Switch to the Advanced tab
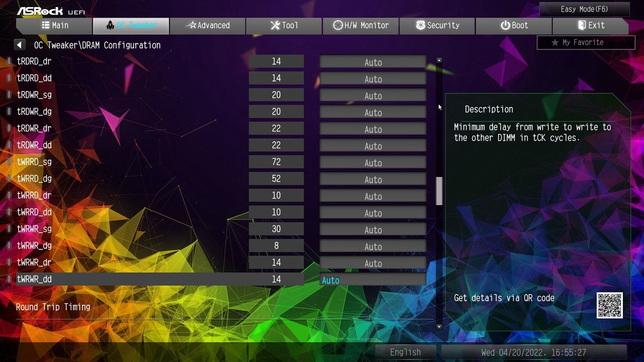Image resolution: width=644 pixels, height=362 pixels. click(x=207, y=26)
